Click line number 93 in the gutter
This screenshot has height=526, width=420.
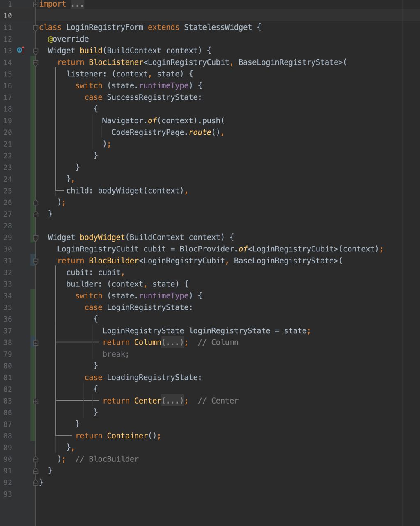pos(8,494)
